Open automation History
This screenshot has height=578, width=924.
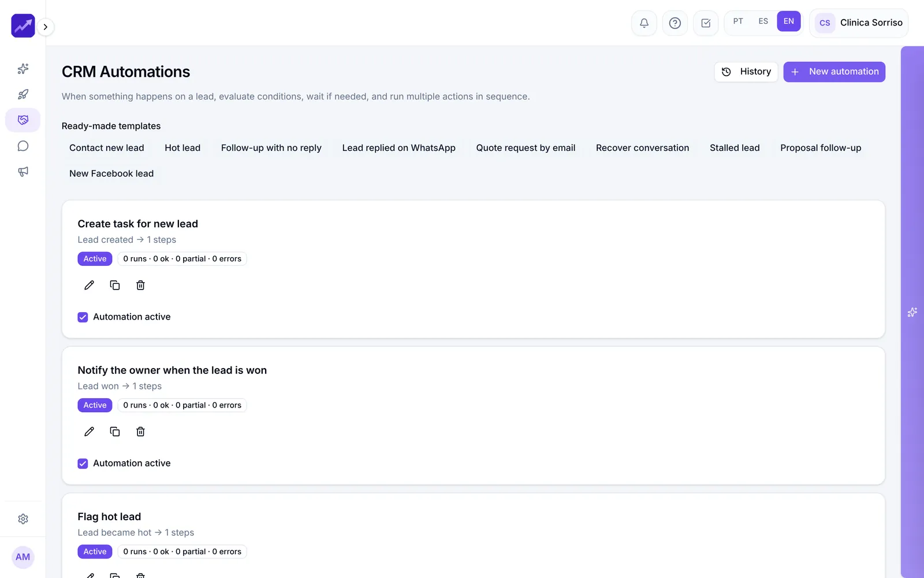(746, 72)
